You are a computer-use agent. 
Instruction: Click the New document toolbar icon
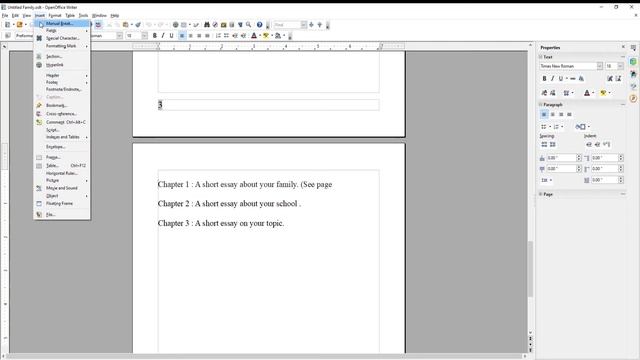pos(7,25)
